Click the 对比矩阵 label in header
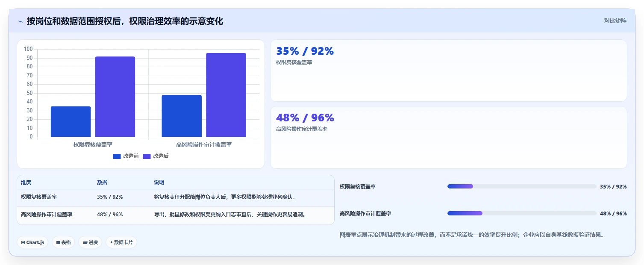The width and height of the screenshot is (644, 265). pos(615,21)
